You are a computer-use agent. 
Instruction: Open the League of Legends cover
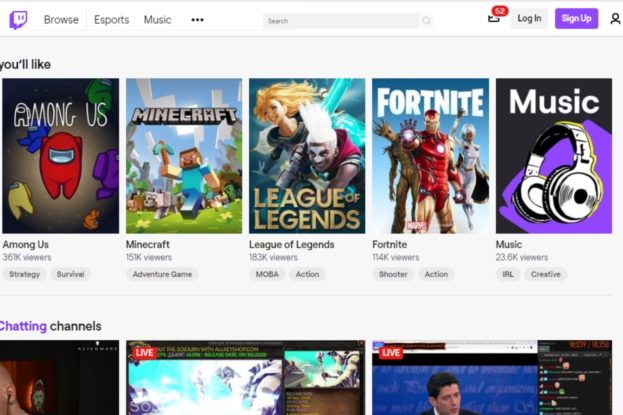(307, 155)
